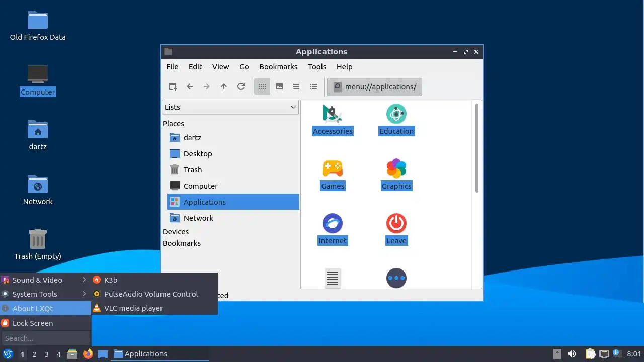Viewport: 644px width, 362px height.
Task: Select Old Firefox Data desktop folder
Action: 38,26
